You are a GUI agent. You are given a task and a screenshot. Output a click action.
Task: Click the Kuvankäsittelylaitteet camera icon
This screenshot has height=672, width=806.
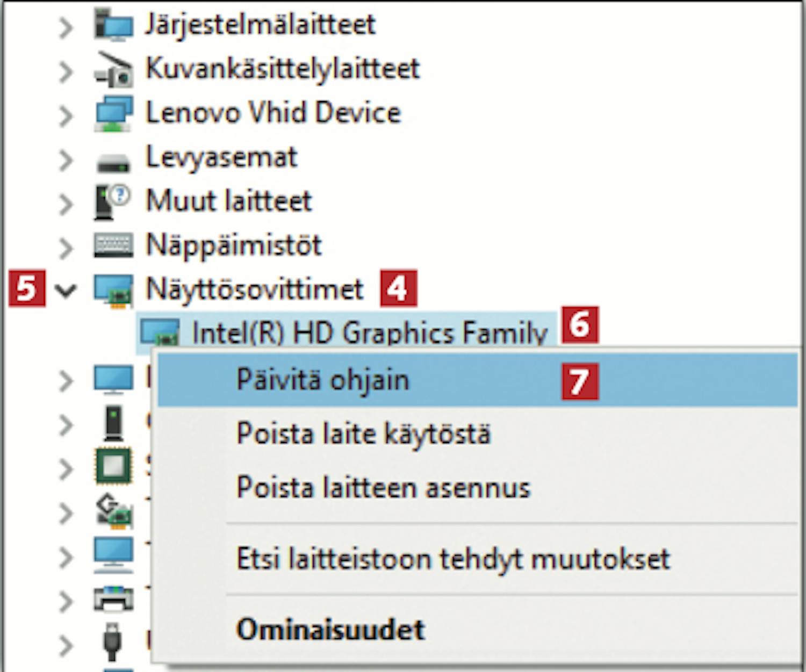click(113, 70)
